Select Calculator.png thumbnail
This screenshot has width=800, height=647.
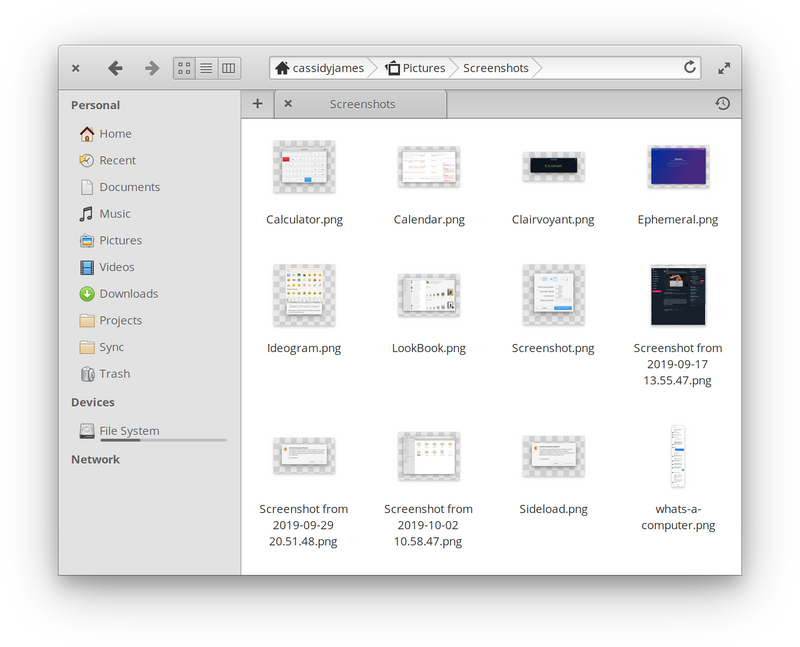click(304, 167)
